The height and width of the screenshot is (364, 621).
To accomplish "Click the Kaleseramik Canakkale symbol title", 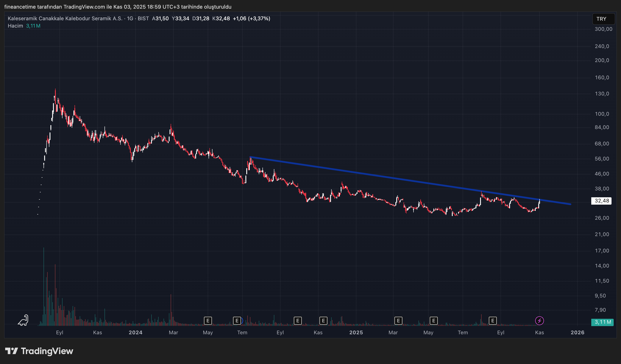I will click(x=65, y=19).
